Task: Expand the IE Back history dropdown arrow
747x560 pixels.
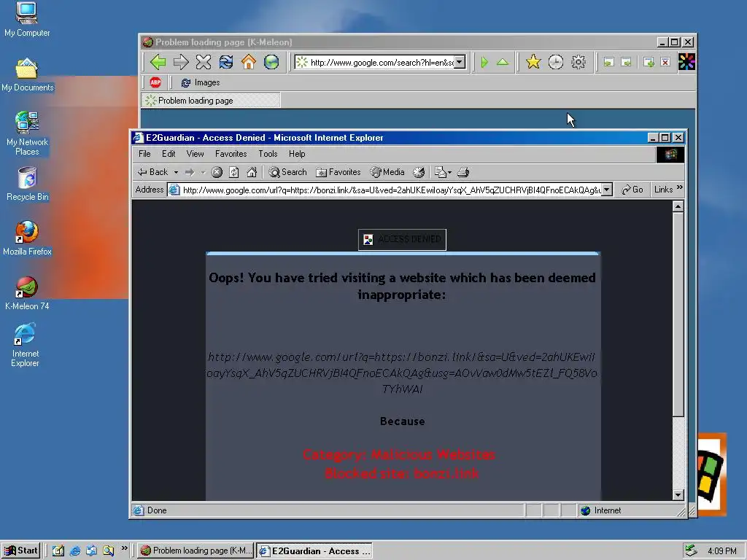Action: pyautogui.click(x=176, y=172)
